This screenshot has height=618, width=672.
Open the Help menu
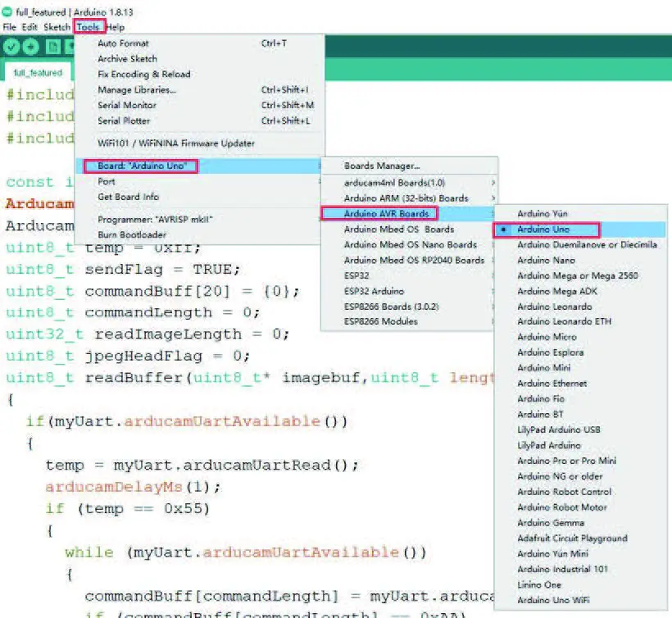(116, 27)
